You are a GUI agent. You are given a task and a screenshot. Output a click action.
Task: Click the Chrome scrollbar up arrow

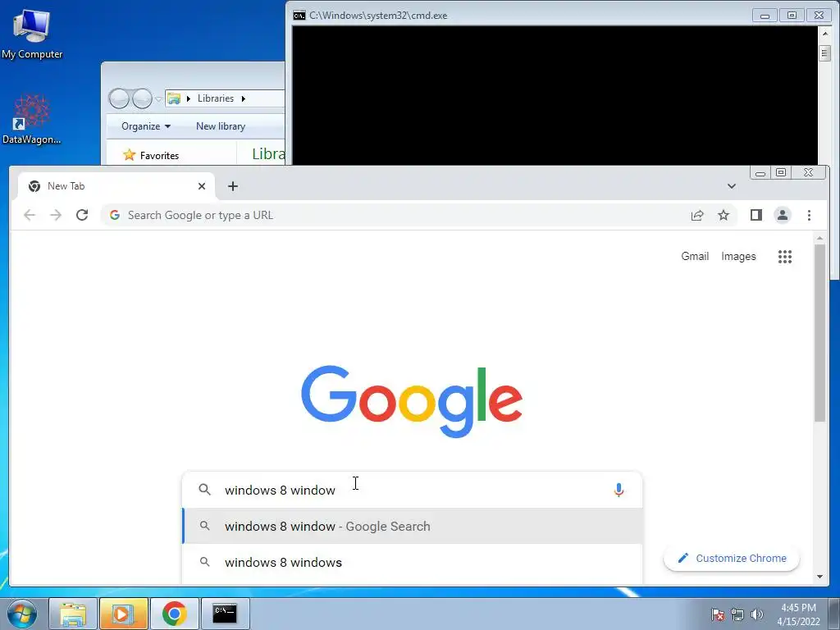pos(819,237)
